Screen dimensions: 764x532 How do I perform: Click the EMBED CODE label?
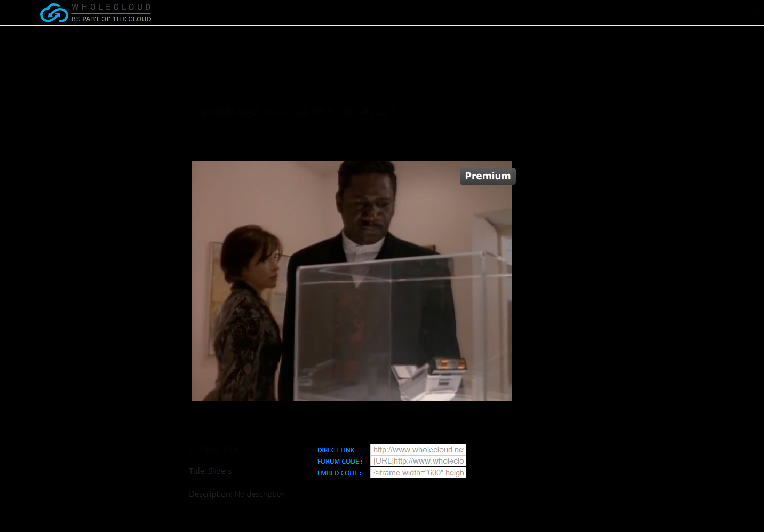click(x=339, y=473)
